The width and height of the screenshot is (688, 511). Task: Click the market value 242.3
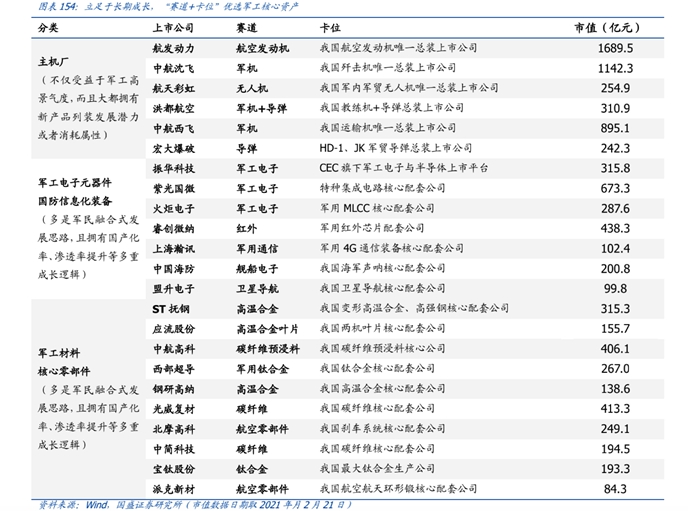point(615,148)
